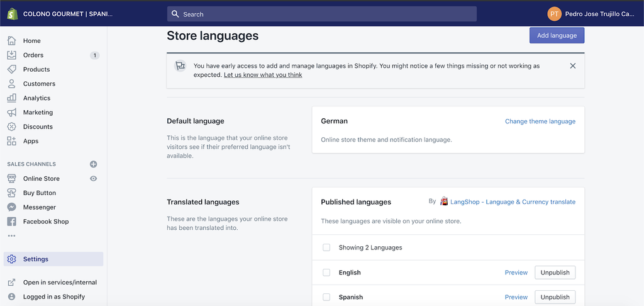Click the Settings gear icon
Screen dimensions: 644x306
tap(11, 259)
